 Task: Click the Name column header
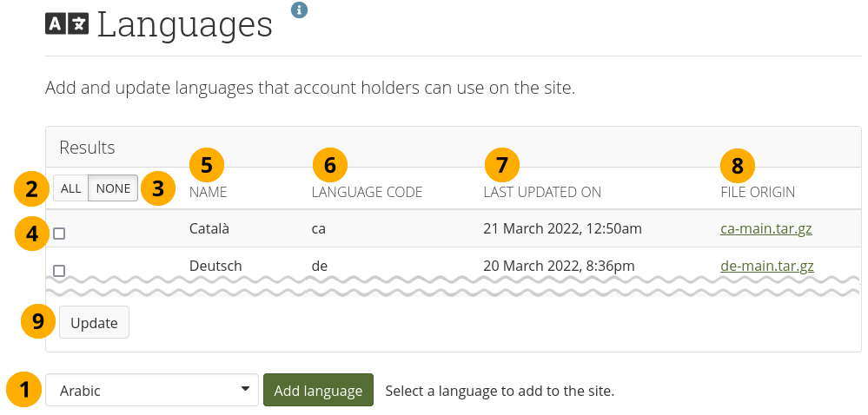[208, 192]
